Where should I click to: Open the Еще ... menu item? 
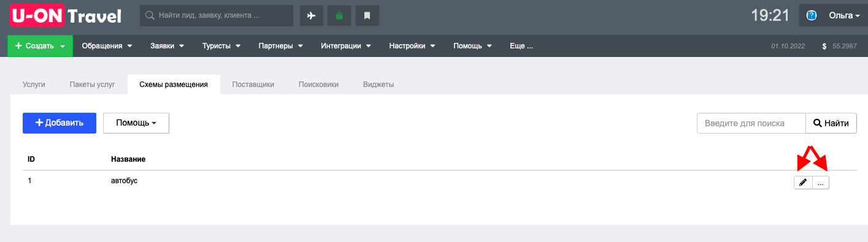521,46
